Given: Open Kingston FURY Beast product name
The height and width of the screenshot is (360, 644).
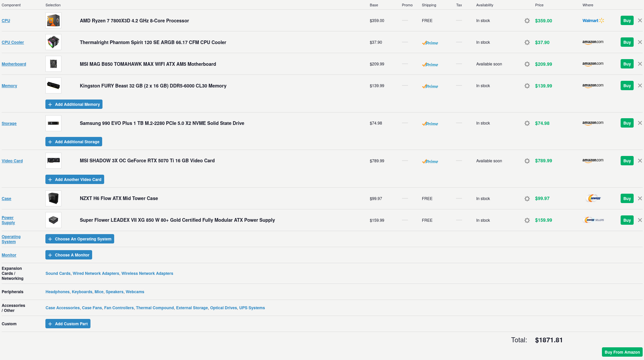Looking at the screenshot, I should [x=153, y=86].
